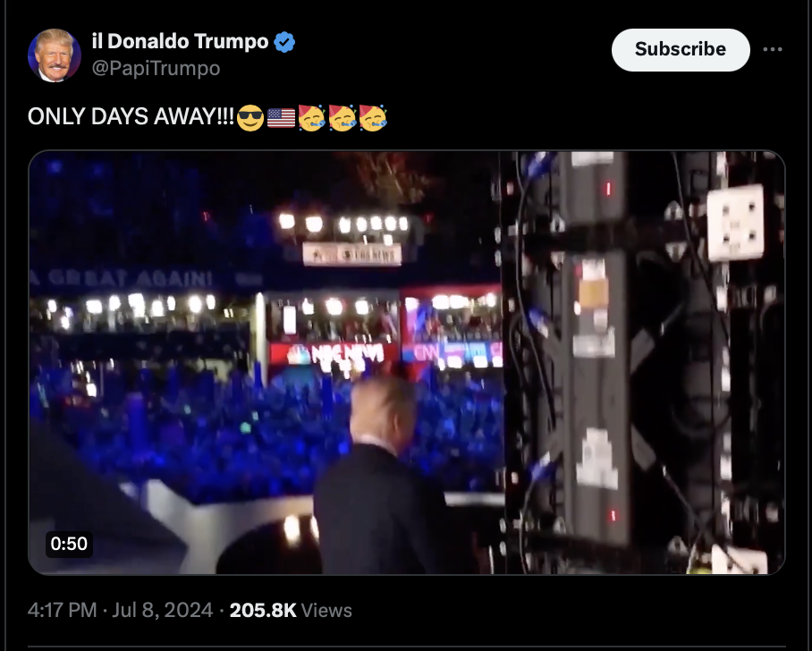Click the first party face emoji
The width and height of the screenshot is (812, 651).
(x=312, y=117)
